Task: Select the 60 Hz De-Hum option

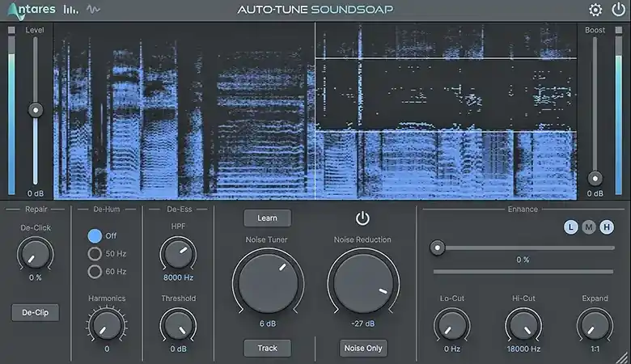Action: pos(95,272)
